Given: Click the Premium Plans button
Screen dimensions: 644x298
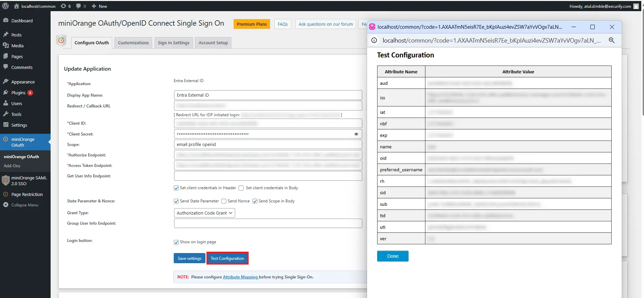Looking at the screenshot, I should pos(252,24).
